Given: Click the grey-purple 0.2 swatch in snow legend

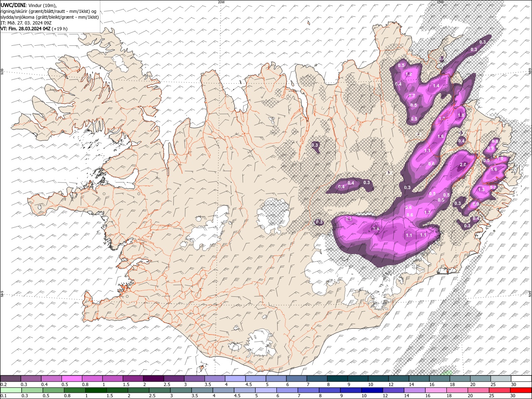Looking at the screenshot, I should [11, 379].
